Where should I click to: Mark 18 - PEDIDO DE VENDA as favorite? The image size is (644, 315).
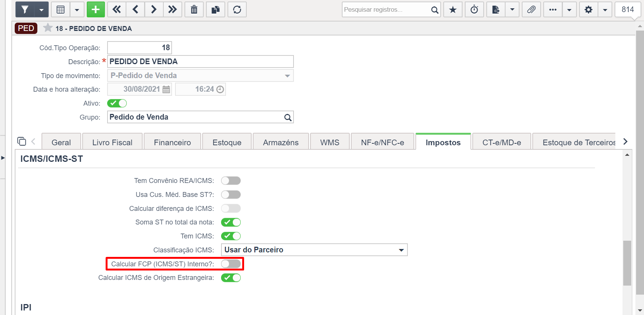[48, 28]
